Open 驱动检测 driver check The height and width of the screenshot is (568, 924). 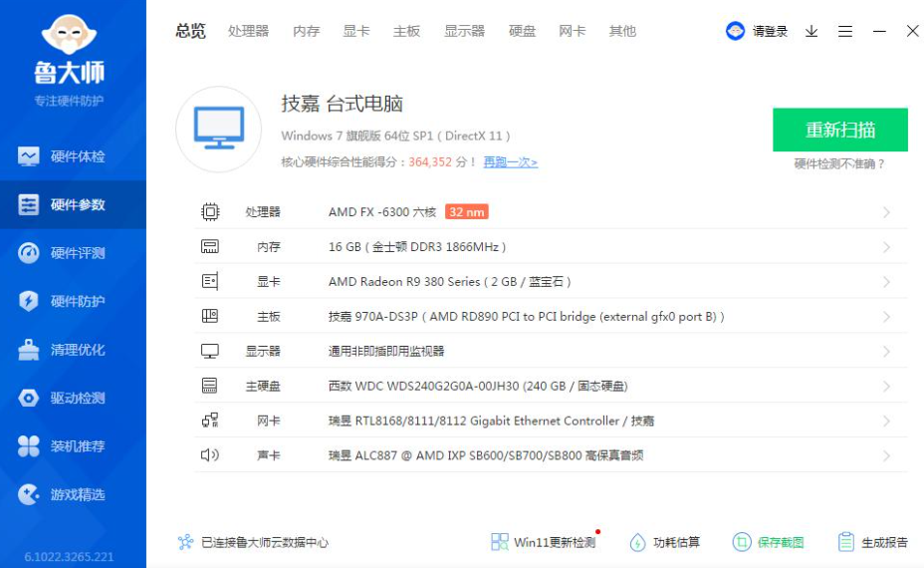point(73,399)
